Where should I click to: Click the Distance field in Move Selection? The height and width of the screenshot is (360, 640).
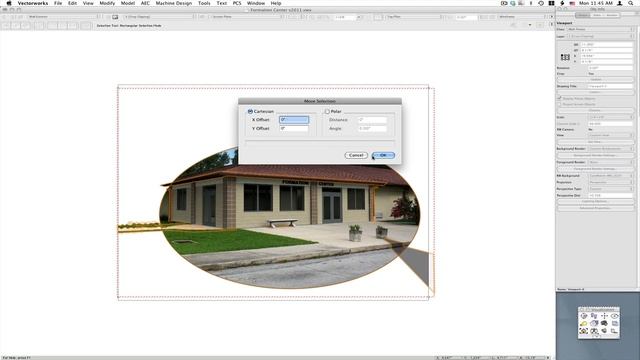[372, 120]
